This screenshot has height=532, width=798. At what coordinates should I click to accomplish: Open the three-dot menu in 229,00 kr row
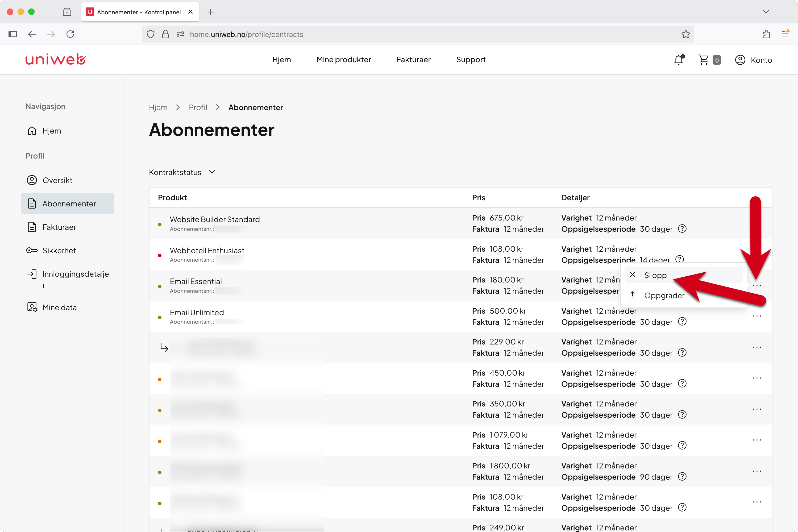tap(757, 347)
